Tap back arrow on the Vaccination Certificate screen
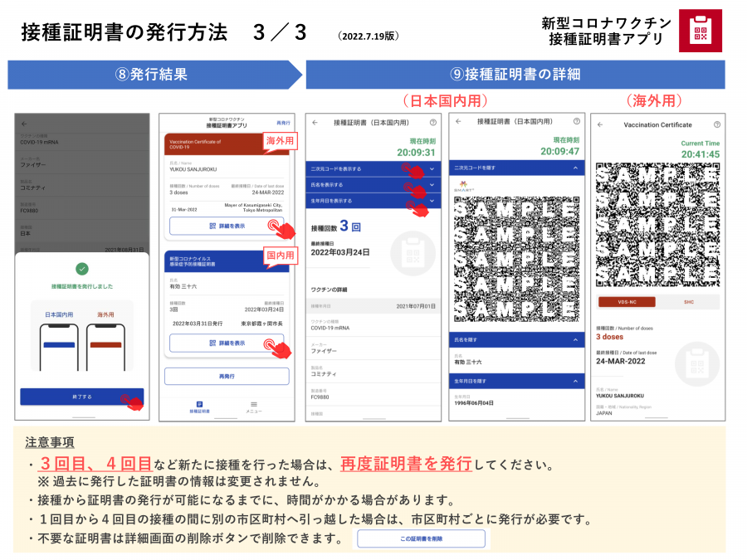747x560 pixels. (600, 124)
